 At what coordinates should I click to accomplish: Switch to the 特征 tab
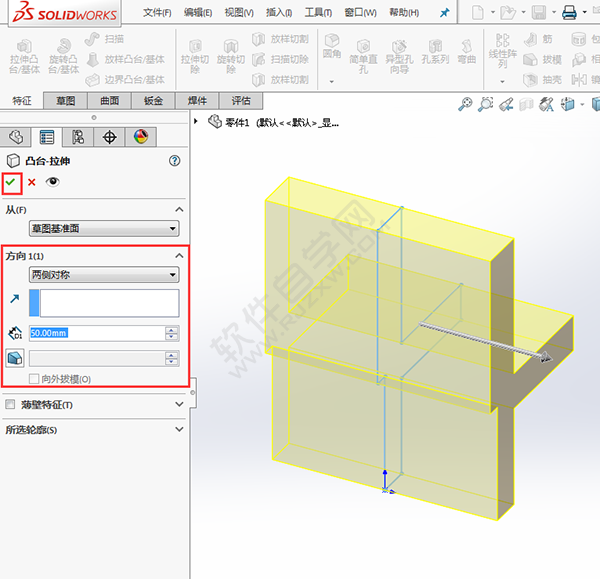click(x=22, y=101)
